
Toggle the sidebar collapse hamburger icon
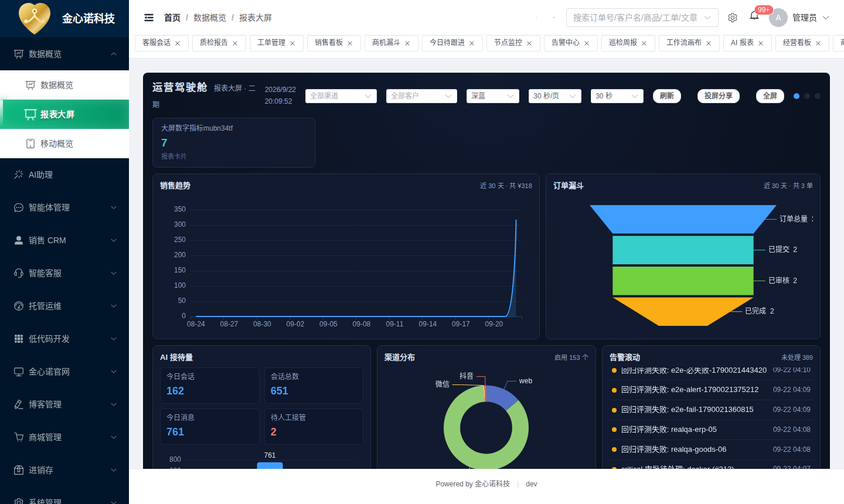[x=149, y=18]
